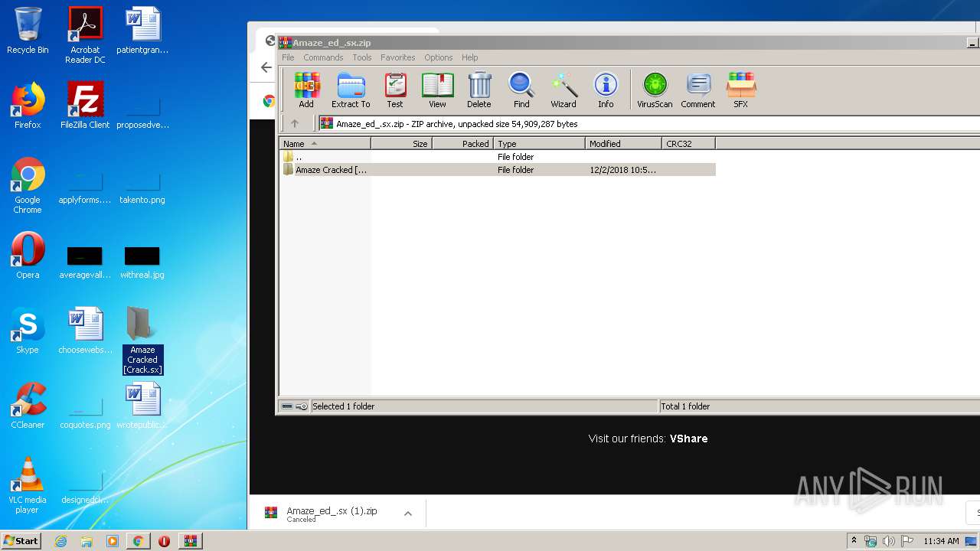Click the Chrome back arrow
Viewport: 980px width, 551px height.
[266, 67]
